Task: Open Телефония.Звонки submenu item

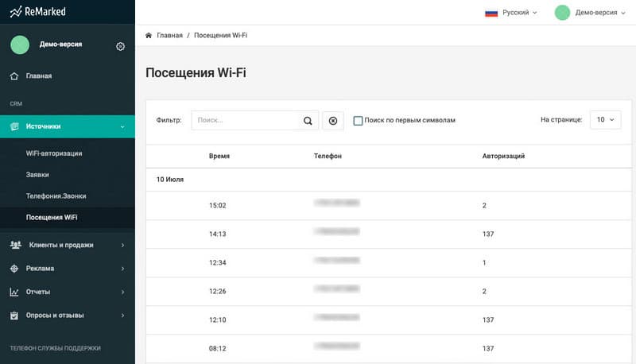Action: 56,196
